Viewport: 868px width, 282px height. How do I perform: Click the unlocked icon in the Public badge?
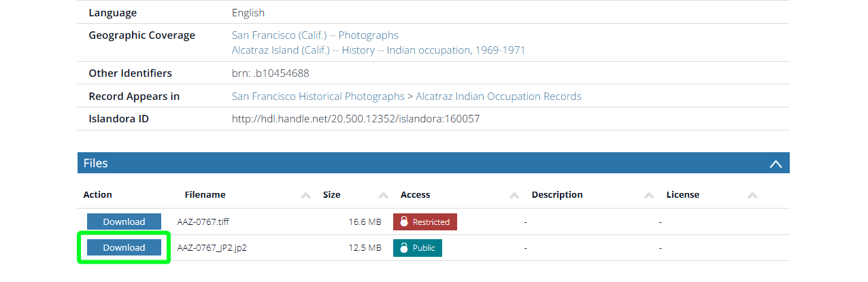(x=403, y=248)
